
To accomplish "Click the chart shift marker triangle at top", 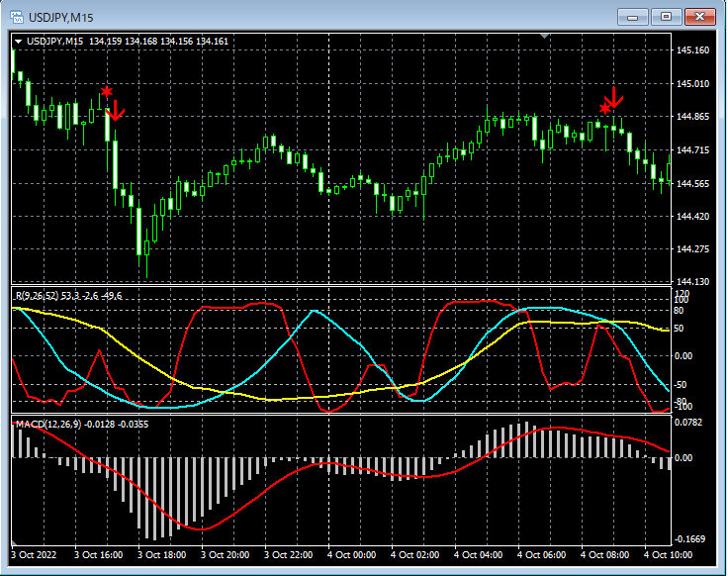I will point(545,36).
